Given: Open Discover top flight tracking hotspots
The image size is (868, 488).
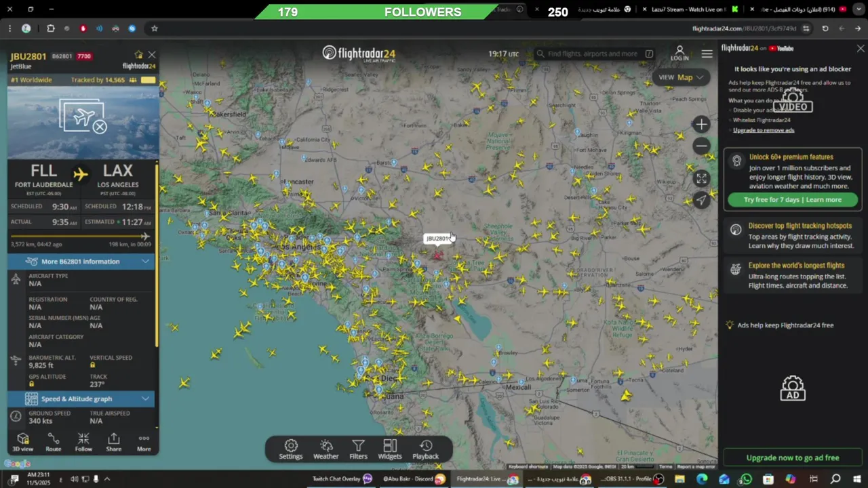Looking at the screenshot, I should (793, 235).
